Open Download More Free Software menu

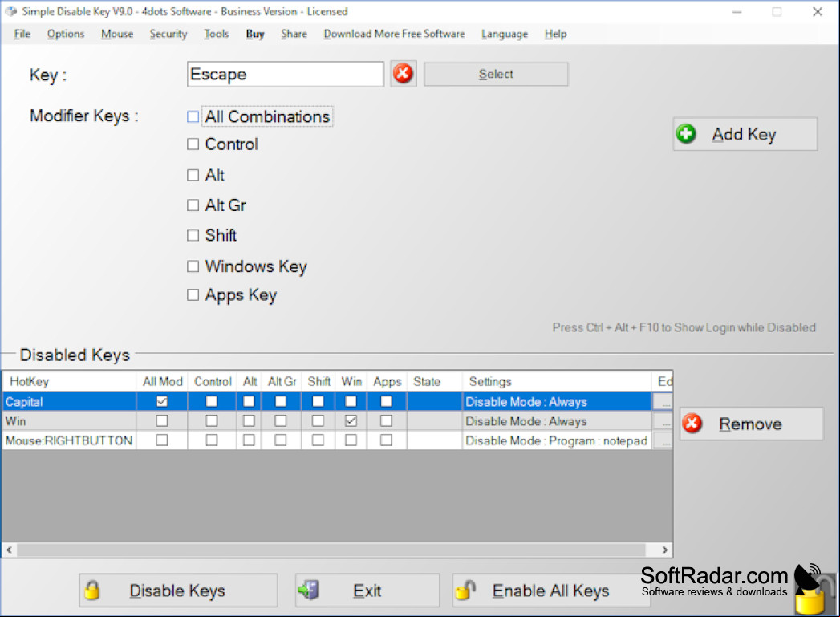394,34
